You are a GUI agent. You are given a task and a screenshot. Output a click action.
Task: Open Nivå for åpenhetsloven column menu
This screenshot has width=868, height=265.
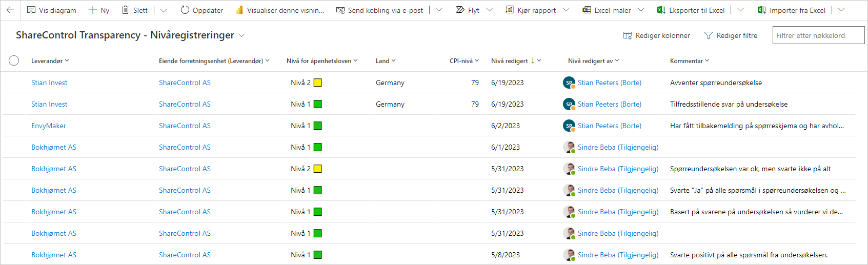coord(322,60)
